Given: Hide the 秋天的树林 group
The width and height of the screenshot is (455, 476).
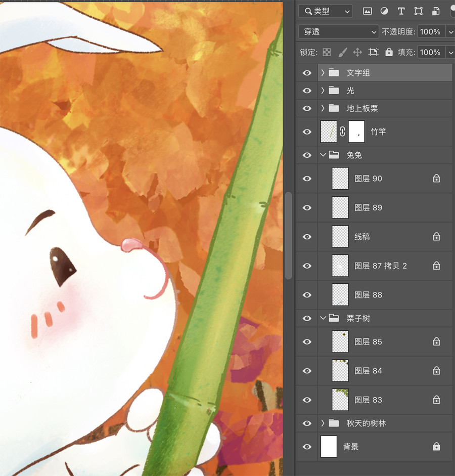Looking at the screenshot, I should point(307,423).
